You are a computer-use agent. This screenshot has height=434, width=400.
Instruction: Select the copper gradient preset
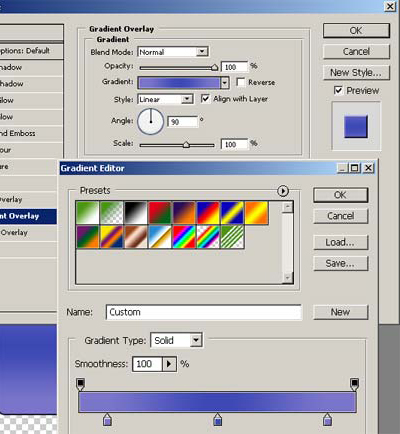click(x=136, y=237)
